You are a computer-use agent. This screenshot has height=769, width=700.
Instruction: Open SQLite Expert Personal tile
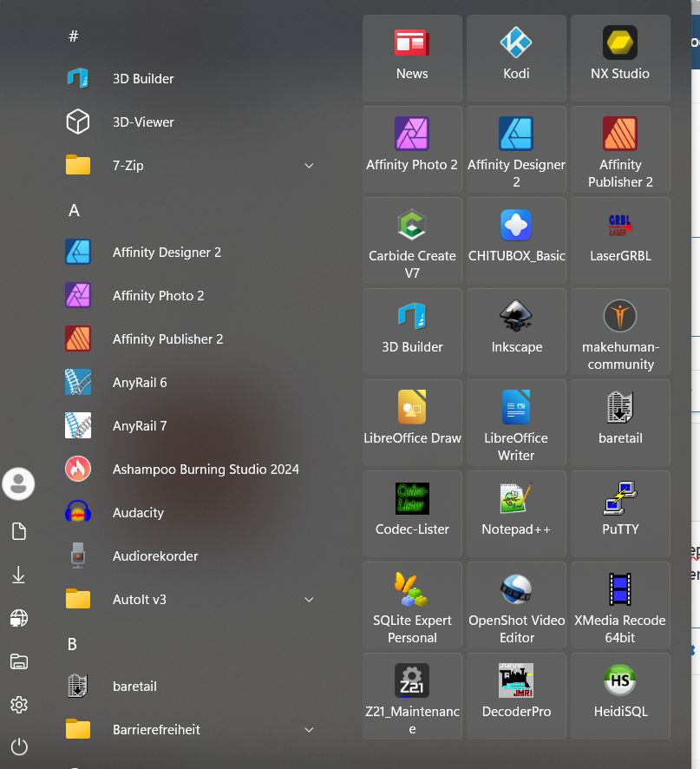click(x=412, y=605)
